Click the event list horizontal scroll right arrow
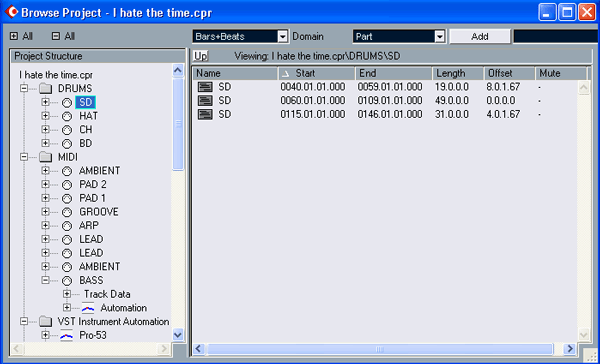Image resolution: width=600 pixels, height=364 pixels. click(x=570, y=349)
